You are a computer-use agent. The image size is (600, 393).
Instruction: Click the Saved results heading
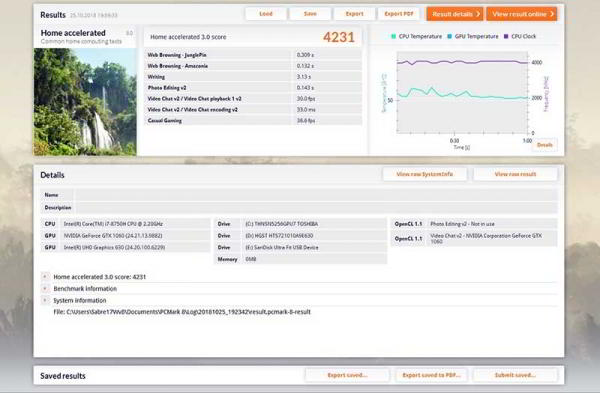click(x=63, y=376)
